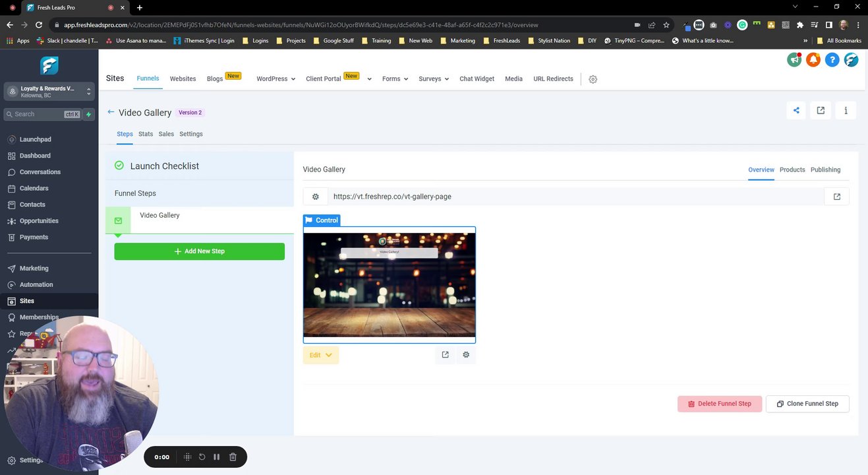Open the orange notifications bell
The width and height of the screenshot is (868, 475).
click(x=813, y=59)
